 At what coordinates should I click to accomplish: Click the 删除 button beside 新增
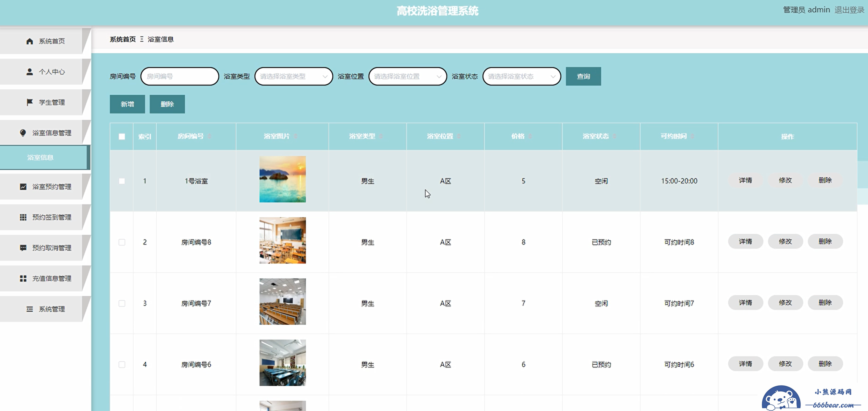(167, 104)
